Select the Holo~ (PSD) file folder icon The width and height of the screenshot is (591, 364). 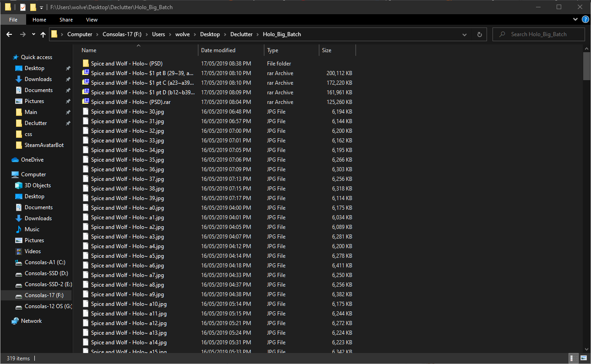85,64
